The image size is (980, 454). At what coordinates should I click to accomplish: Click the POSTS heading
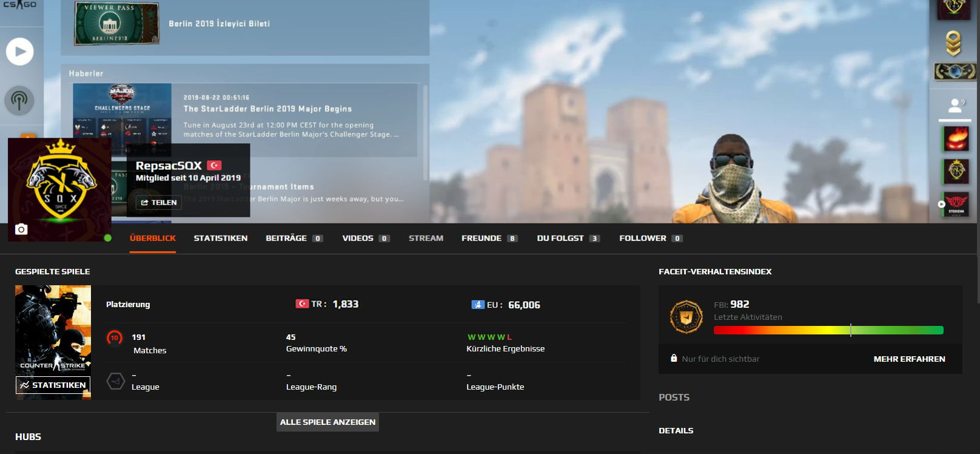tap(674, 398)
